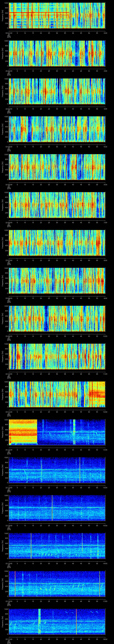Open the spectrogram panel starting at 22:08:00
114x644 pixels.
[57, 280]
